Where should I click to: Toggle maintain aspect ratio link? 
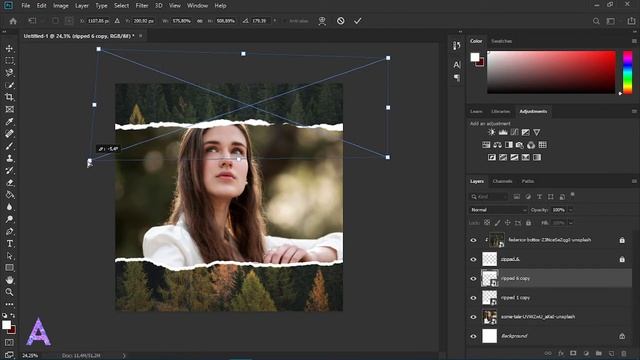tap(200, 21)
